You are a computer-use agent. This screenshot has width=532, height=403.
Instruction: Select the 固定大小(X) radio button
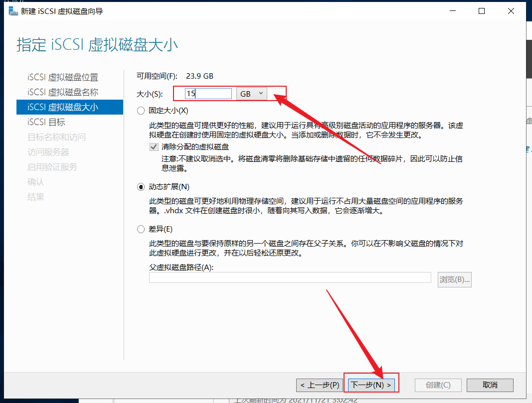[141, 111]
